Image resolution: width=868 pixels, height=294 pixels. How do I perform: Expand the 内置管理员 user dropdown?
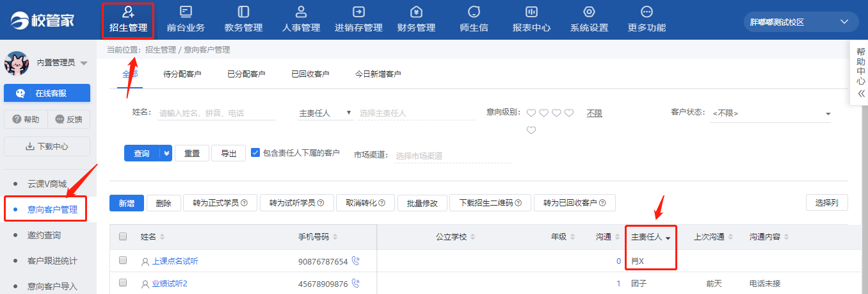pyautogui.click(x=84, y=63)
